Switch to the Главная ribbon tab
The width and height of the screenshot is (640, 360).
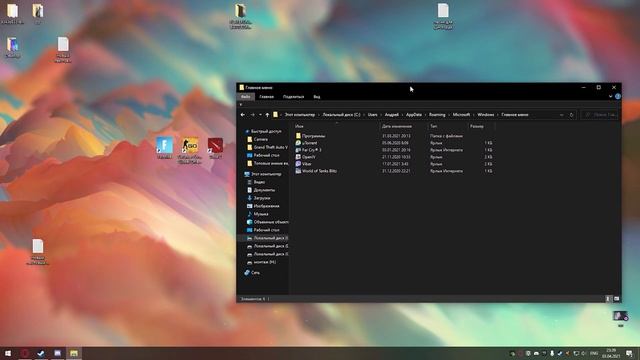tap(267, 97)
